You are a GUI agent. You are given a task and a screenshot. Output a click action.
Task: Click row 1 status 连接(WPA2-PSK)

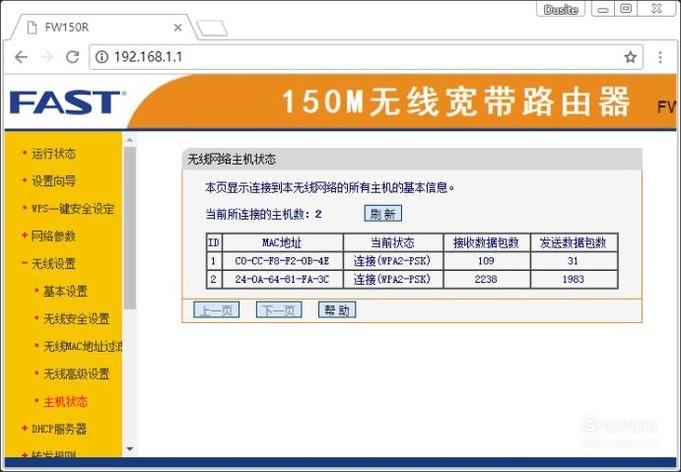coord(392,261)
